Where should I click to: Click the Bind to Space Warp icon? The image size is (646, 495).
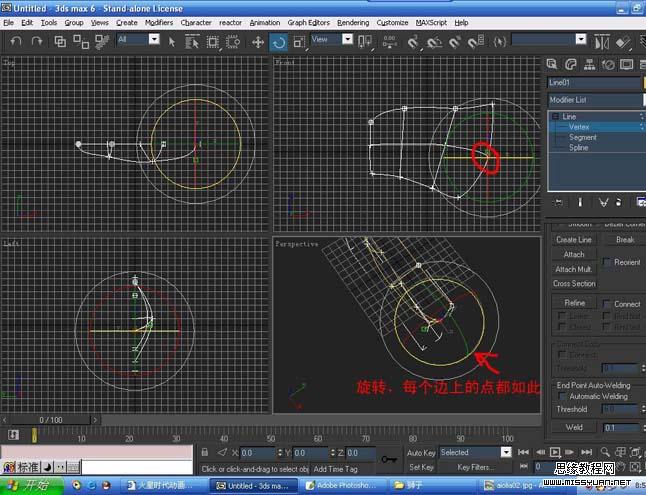click(102, 41)
